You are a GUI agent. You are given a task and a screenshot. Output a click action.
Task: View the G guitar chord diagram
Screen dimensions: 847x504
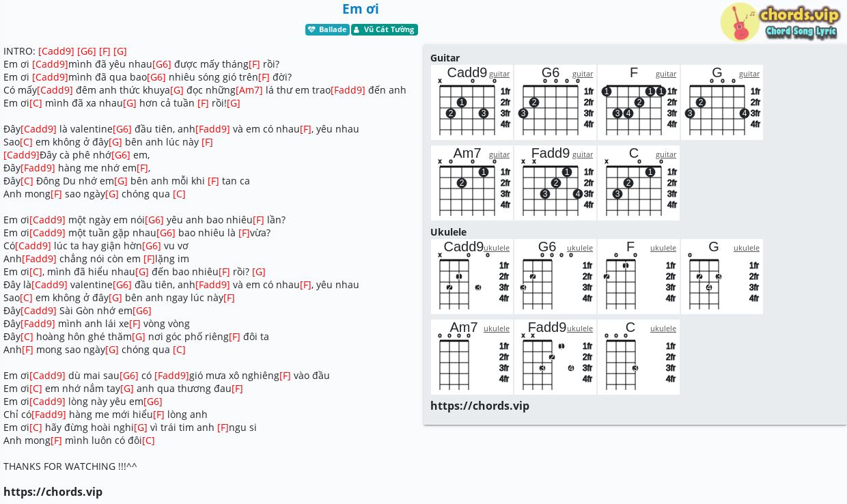point(722,102)
